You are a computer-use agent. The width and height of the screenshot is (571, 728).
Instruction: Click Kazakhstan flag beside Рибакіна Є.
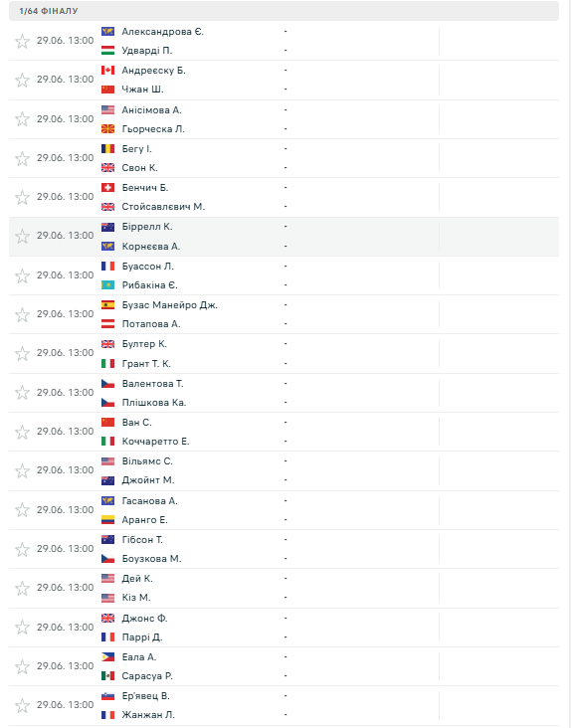[107, 285]
